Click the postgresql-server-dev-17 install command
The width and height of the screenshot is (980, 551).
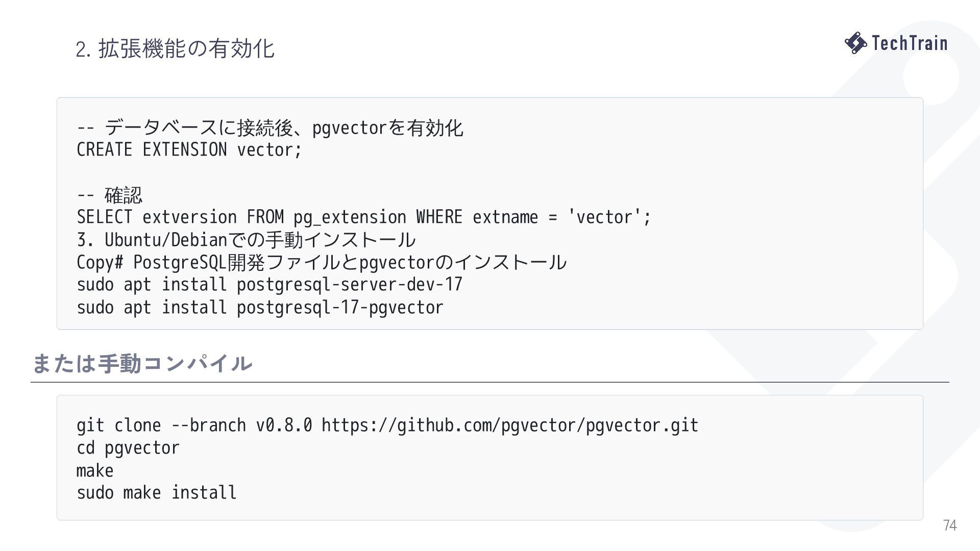pyautogui.click(x=269, y=285)
